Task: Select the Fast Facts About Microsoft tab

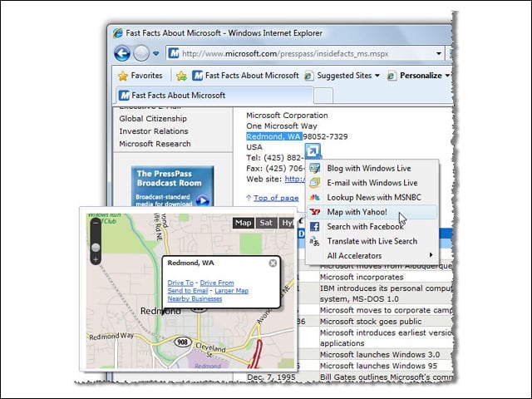Action: coord(214,96)
